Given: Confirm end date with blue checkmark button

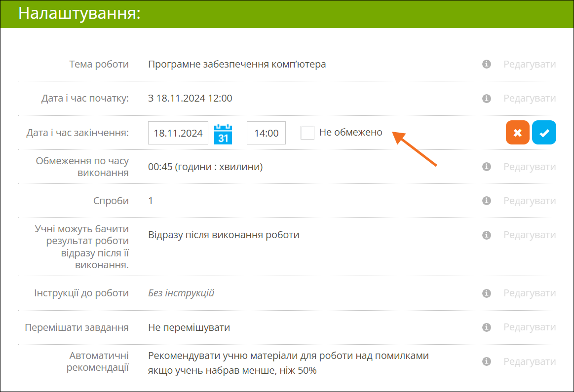Looking at the screenshot, I should [x=544, y=133].
